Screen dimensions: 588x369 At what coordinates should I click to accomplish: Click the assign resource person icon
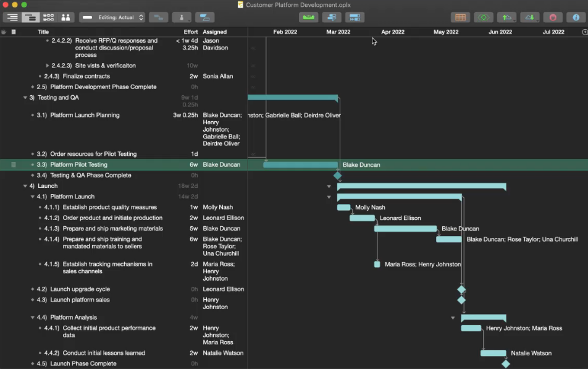(182, 17)
